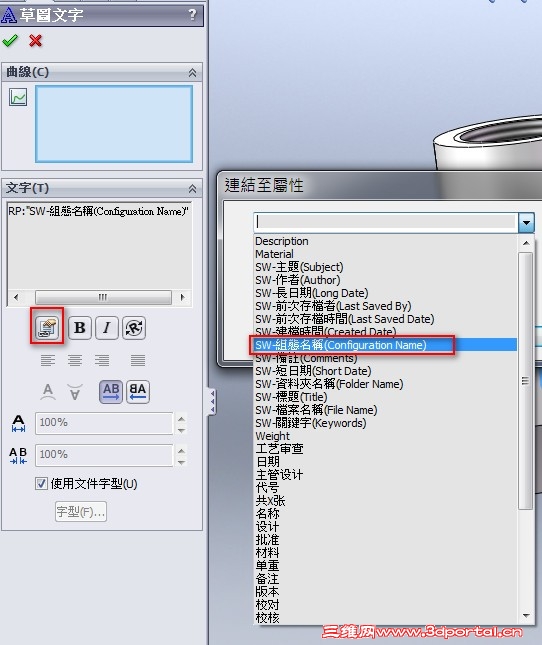Viewport: 542px width, 645px height.
Task: Pick 单重 from the property list
Action: click(267, 566)
